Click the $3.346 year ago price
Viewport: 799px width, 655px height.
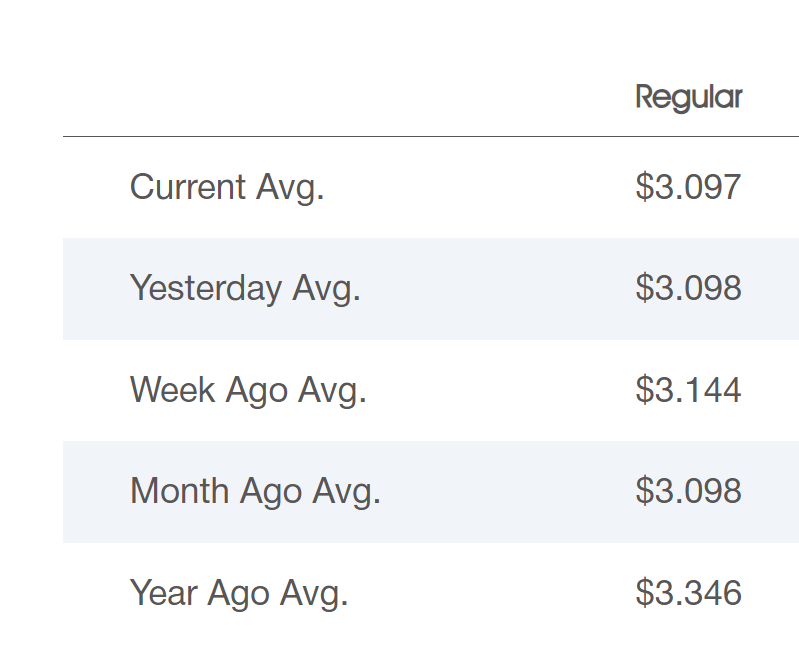click(x=688, y=593)
